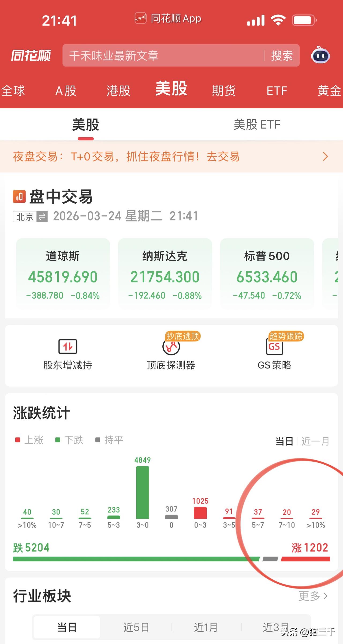This screenshot has height=644, width=343.
Task: Toggle the 下跌 legend item
Action: click(x=69, y=440)
